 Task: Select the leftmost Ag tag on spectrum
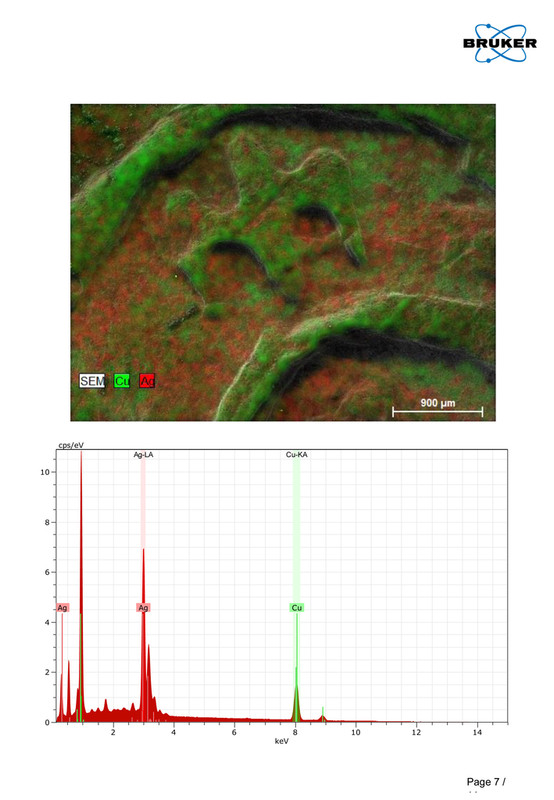click(x=62, y=608)
